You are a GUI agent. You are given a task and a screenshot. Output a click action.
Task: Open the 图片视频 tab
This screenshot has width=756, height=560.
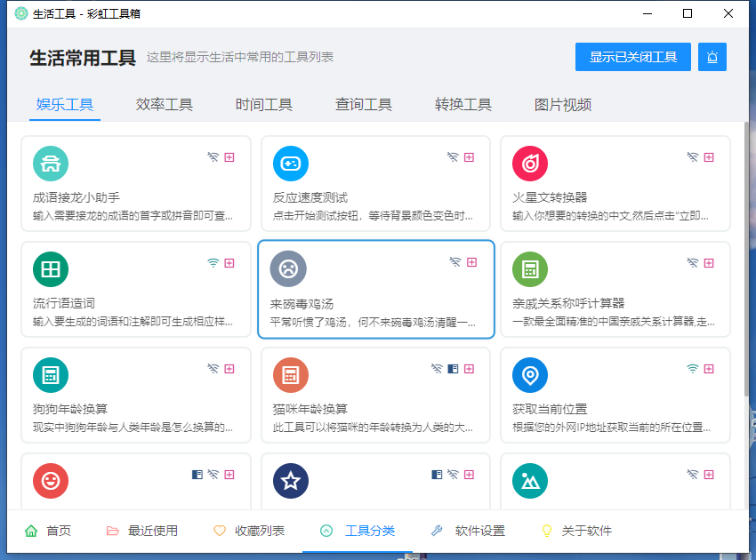(563, 105)
